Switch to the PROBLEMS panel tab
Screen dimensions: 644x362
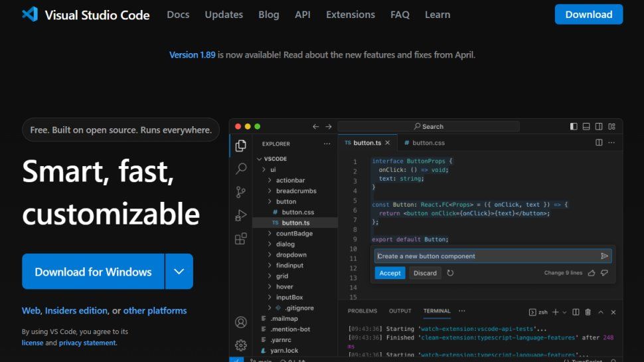click(362, 311)
